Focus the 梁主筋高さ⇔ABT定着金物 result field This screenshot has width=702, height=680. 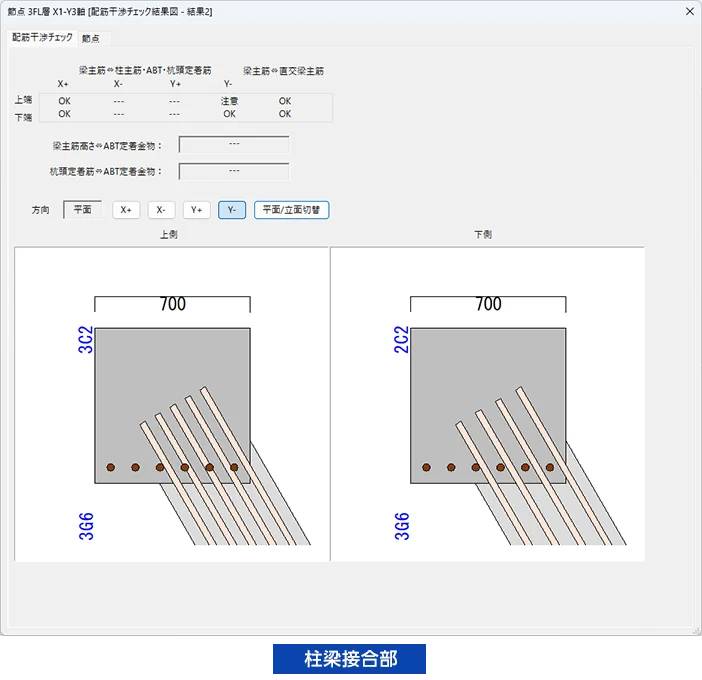tap(234, 145)
